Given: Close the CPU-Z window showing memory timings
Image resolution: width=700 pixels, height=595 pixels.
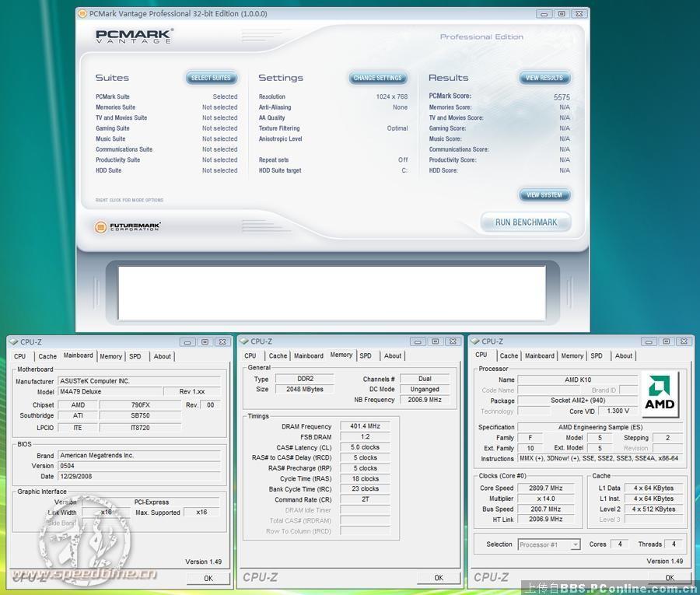Looking at the screenshot, I should tap(453, 341).
